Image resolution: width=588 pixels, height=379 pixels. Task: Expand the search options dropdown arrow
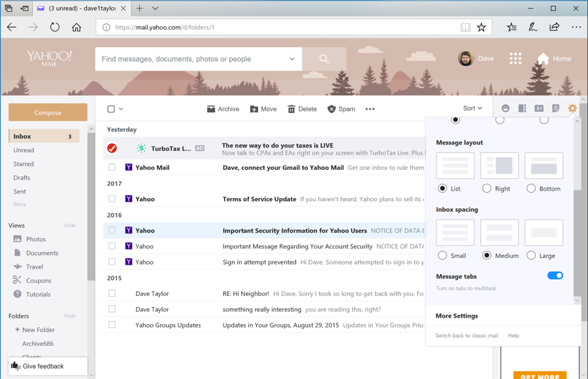point(292,59)
